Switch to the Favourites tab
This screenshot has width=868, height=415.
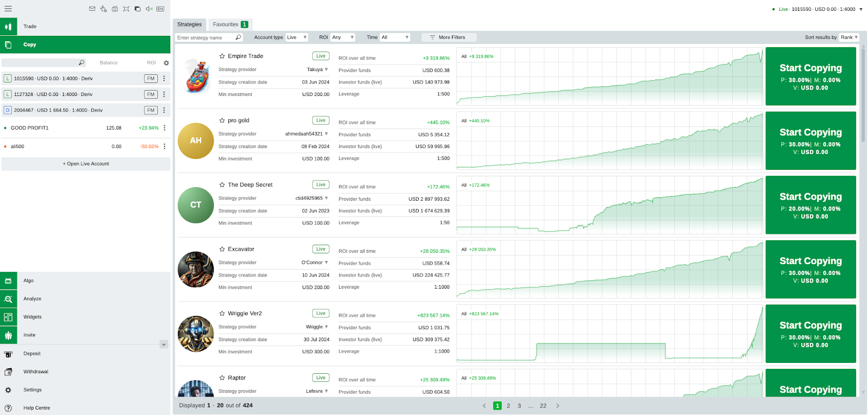click(x=230, y=24)
